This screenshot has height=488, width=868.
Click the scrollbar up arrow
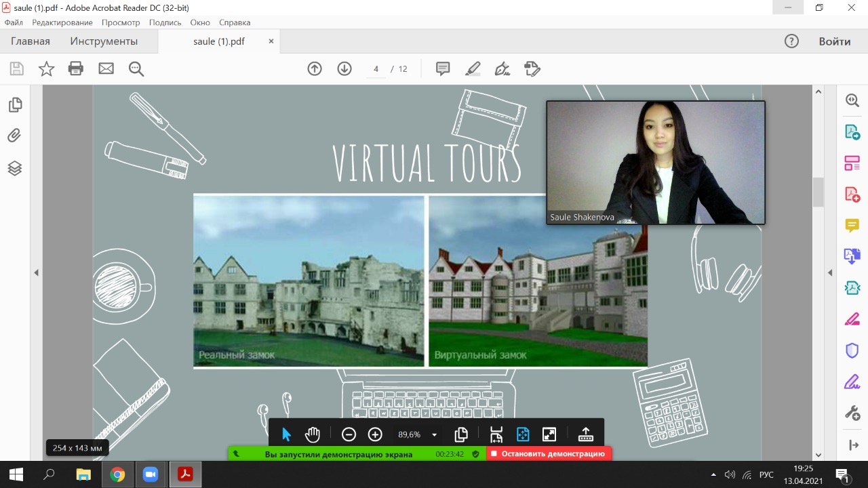click(x=818, y=92)
